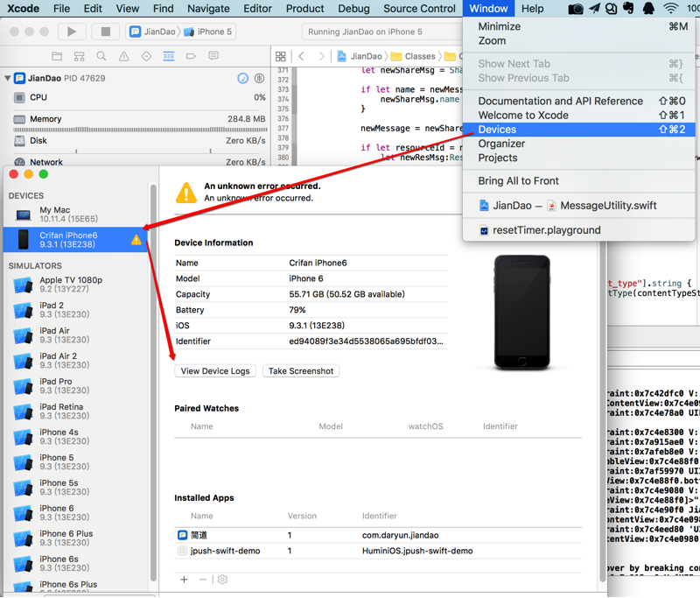Open the Test navigator diamond icon
This screenshot has width=700, height=598.
(x=146, y=56)
